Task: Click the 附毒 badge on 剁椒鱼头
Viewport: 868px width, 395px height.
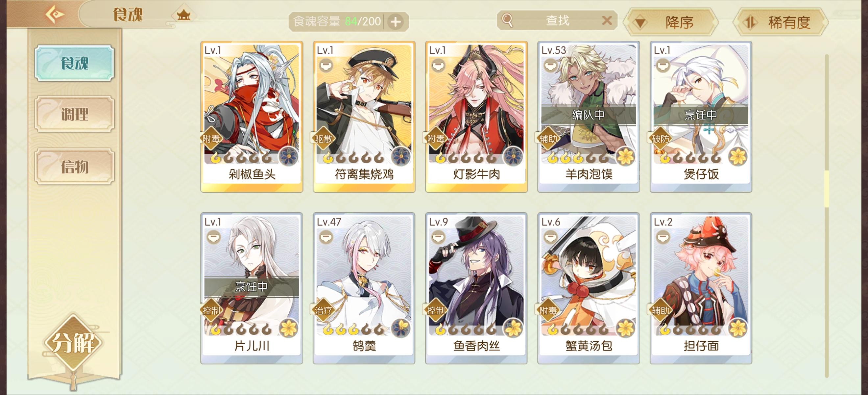Action: (211, 139)
